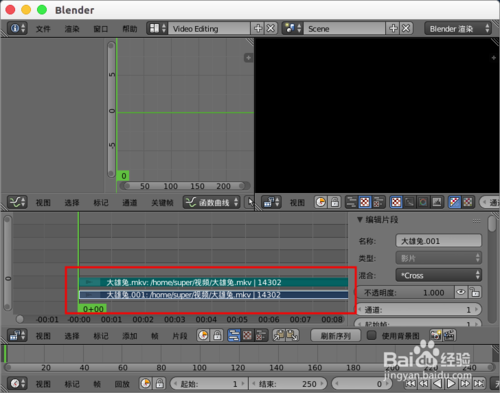Add a new screen layout next to Video Editing
The height and width of the screenshot is (393, 500).
click(258, 28)
